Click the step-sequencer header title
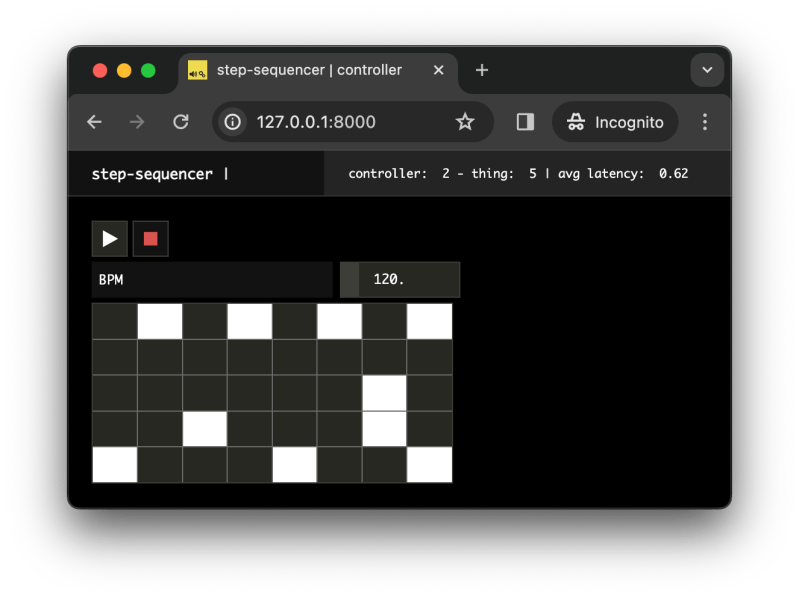Screen dimensions: 799x598 click(x=152, y=174)
